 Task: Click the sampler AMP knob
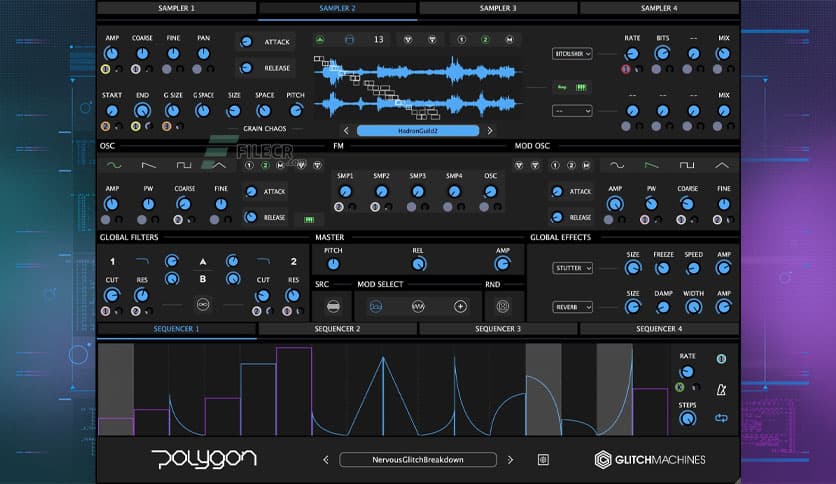click(x=111, y=53)
